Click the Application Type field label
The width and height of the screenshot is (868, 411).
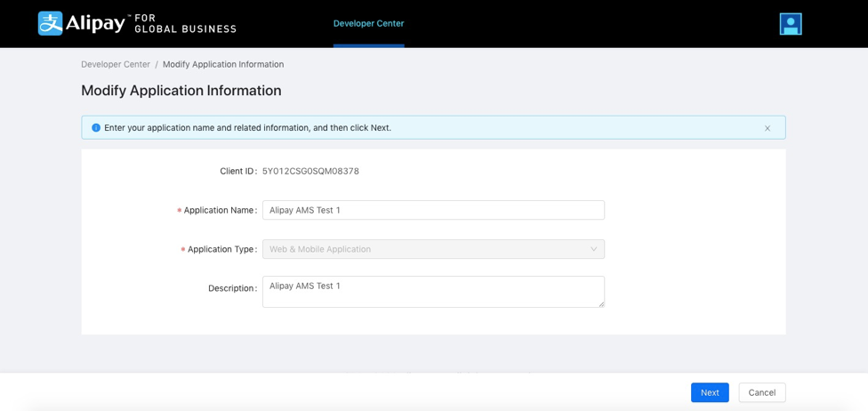pos(221,250)
